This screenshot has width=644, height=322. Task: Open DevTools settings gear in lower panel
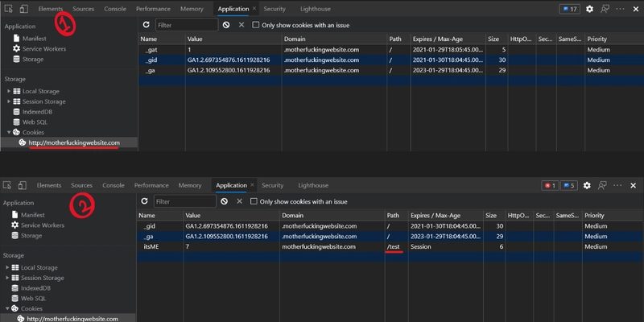pyautogui.click(x=587, y=186)
